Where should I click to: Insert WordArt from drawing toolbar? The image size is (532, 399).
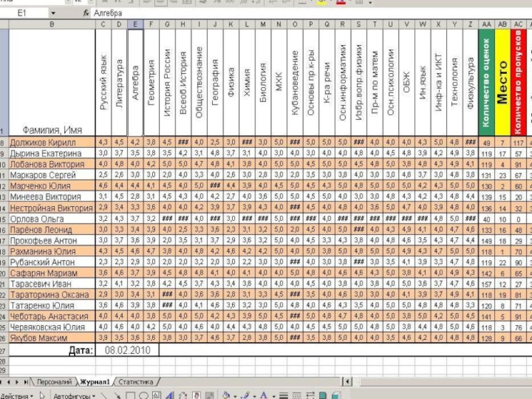point(170,396)
